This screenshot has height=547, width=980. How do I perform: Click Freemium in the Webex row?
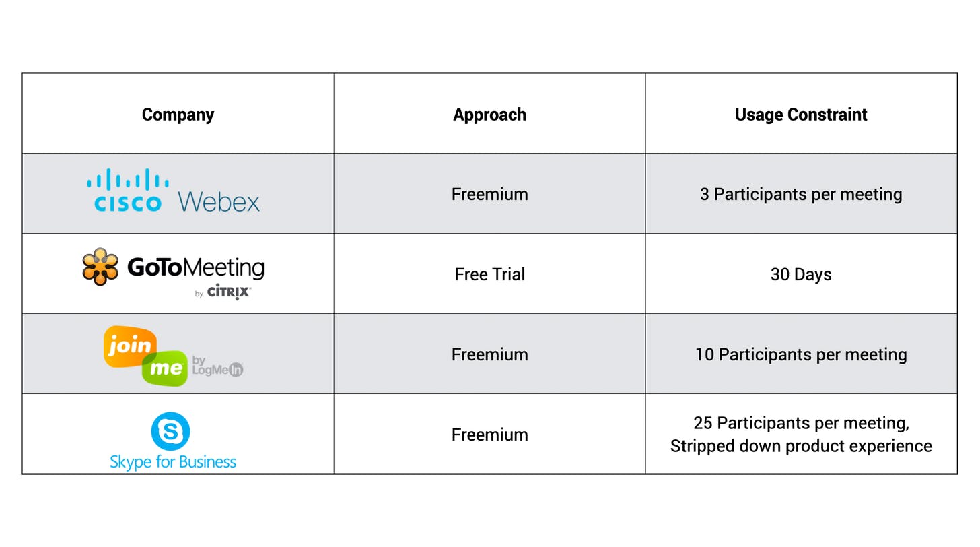[489, 194]
